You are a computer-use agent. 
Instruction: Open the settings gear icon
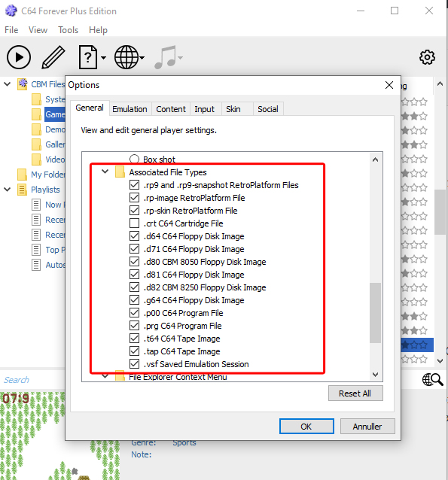click(427, 57)
